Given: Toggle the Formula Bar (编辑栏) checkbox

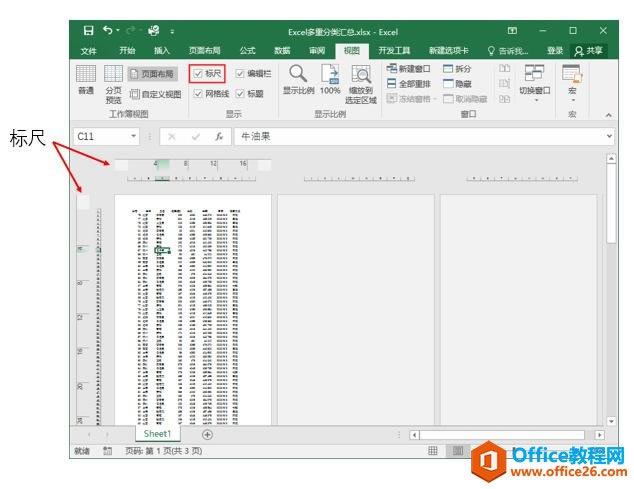Looking at the screenshot, I should click(254, 74).
